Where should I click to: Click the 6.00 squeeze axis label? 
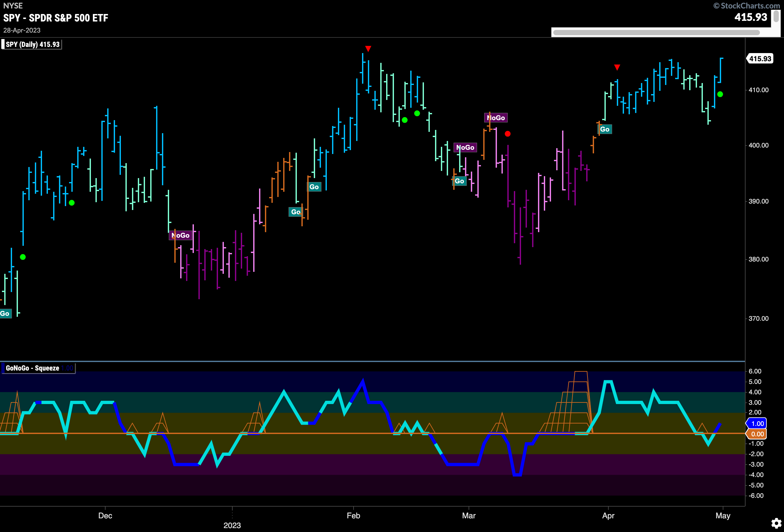[755, 371]
